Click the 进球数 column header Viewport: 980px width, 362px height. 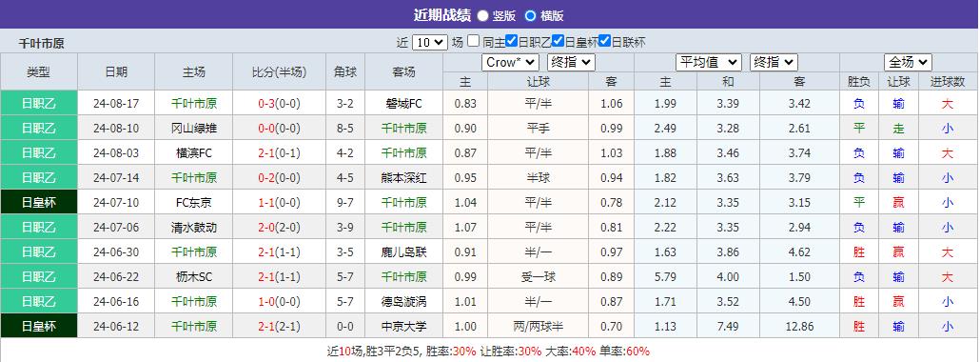948,81
